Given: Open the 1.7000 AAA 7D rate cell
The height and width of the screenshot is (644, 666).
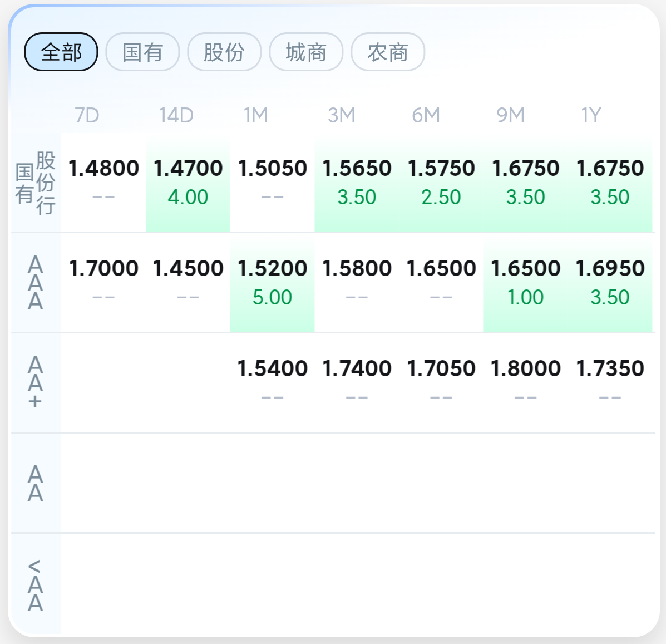Looking at the screenshot, I should click(103, 283).
